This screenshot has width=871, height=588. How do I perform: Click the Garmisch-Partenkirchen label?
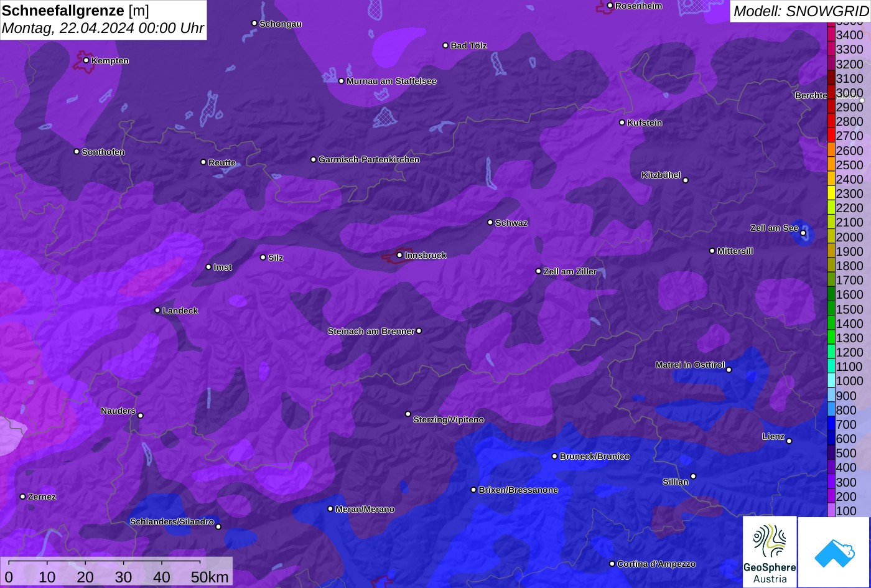369,159
